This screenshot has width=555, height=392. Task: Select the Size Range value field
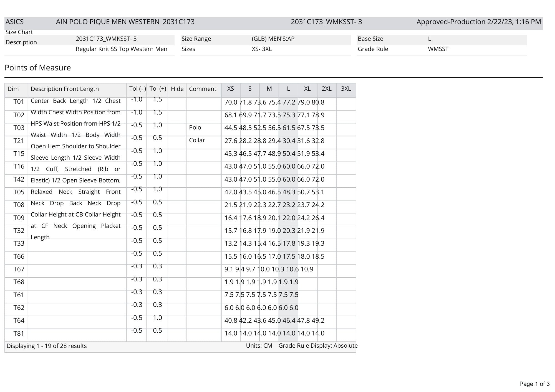[273, 39]
